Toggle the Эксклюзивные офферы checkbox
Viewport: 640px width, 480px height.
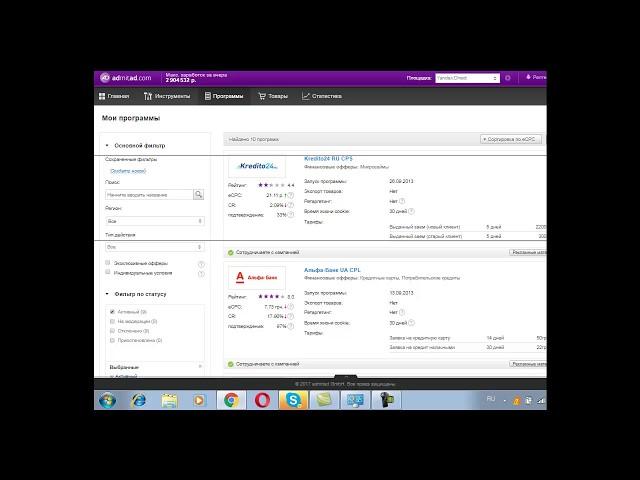click(108, 262)
